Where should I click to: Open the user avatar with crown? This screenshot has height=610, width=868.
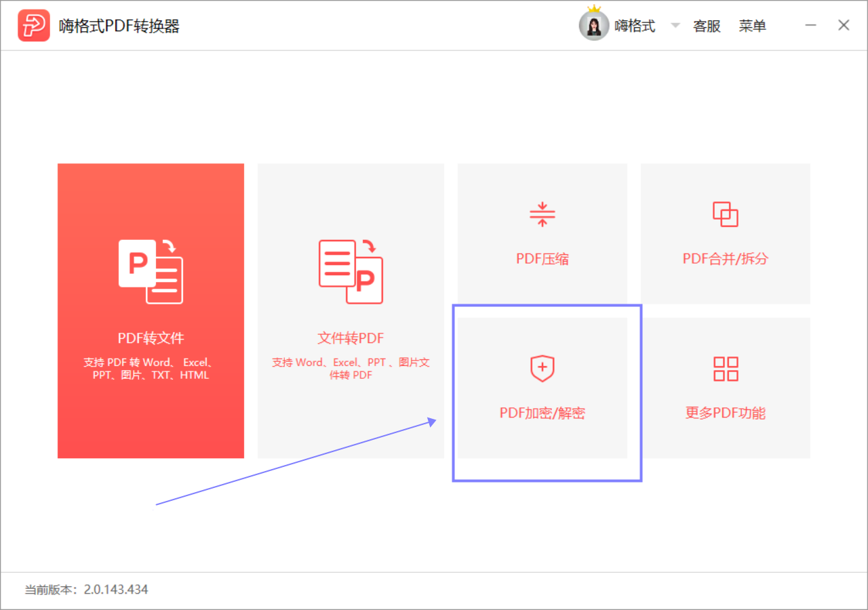(594, 26)
